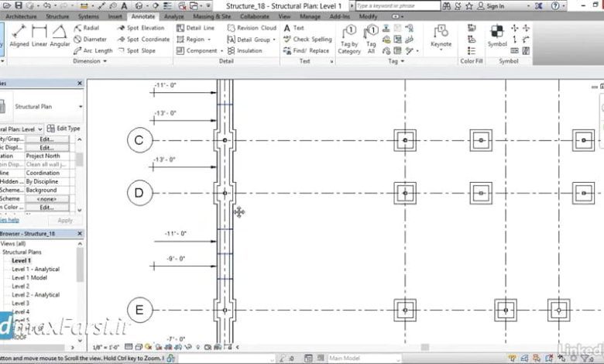Select the Text annotation tool
Screen dimensions: 604x364
294,28
